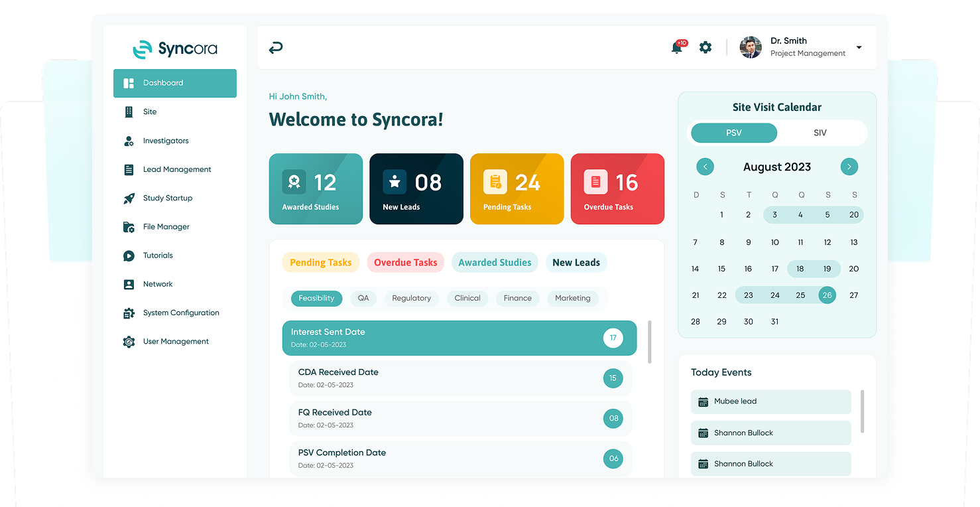Screen dimensions: 980x507
Task: Click the 24 Pending Tasks card
Action: pos(517,189)
